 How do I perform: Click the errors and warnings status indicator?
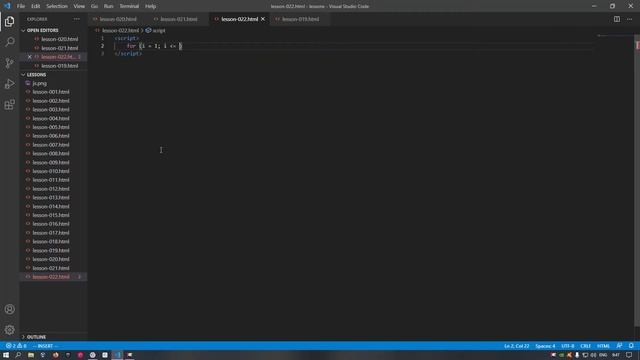[16, 346]
